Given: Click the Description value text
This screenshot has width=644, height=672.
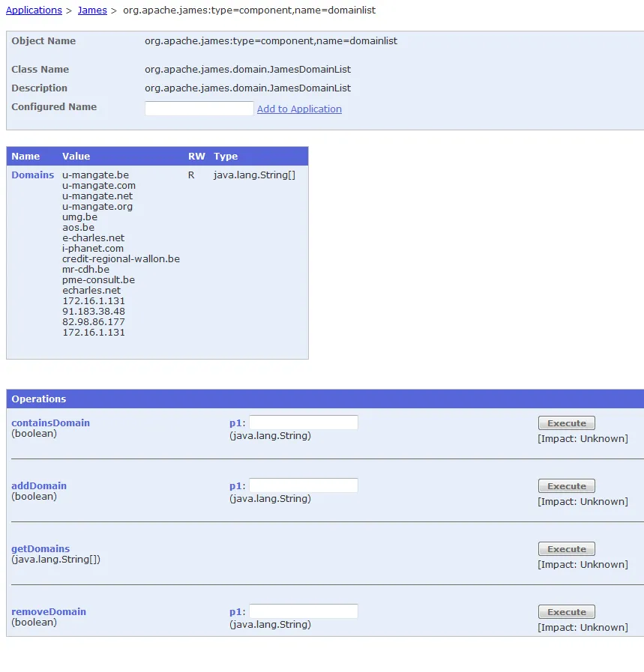Looking at the screenshot, I should click(x=248, y=88).
